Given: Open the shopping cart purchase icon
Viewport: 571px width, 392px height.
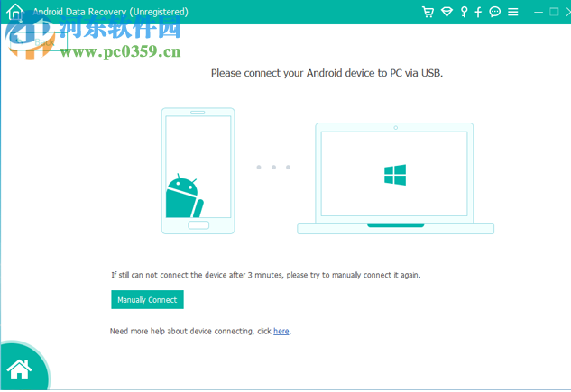Looking at the screenshot, I should tap(428, 12).
